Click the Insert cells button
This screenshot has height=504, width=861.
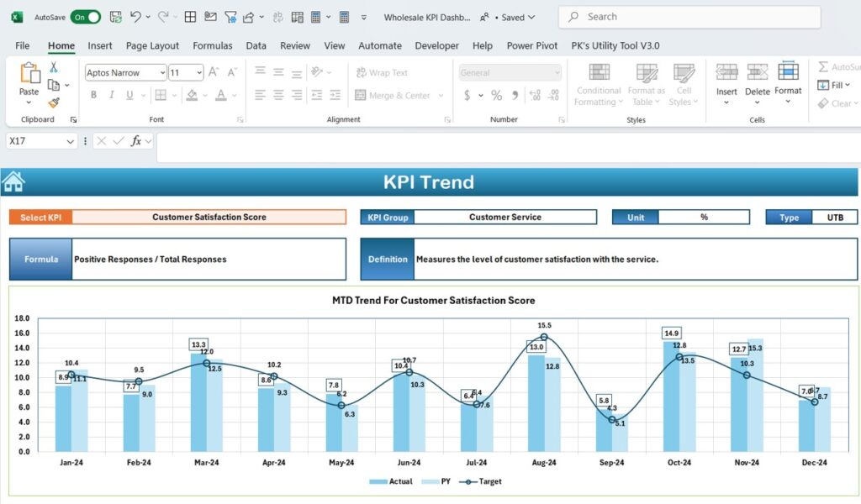click(x=726, y=84)
